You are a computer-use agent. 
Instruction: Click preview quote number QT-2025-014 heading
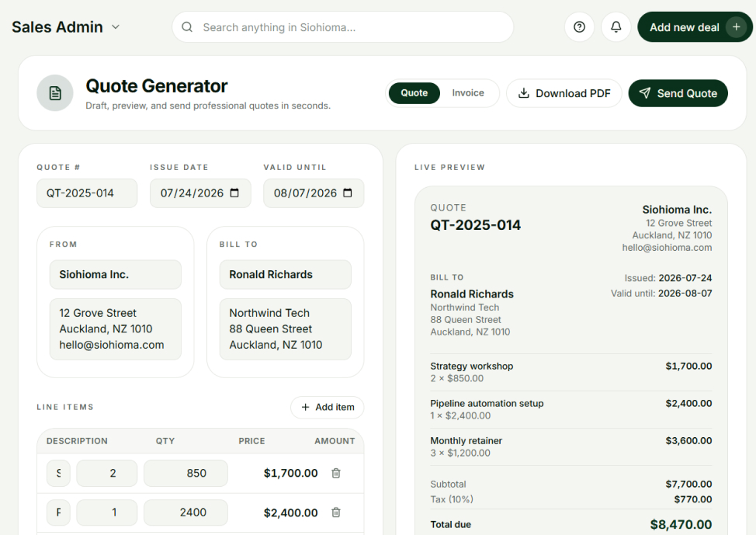click(475, 225)
